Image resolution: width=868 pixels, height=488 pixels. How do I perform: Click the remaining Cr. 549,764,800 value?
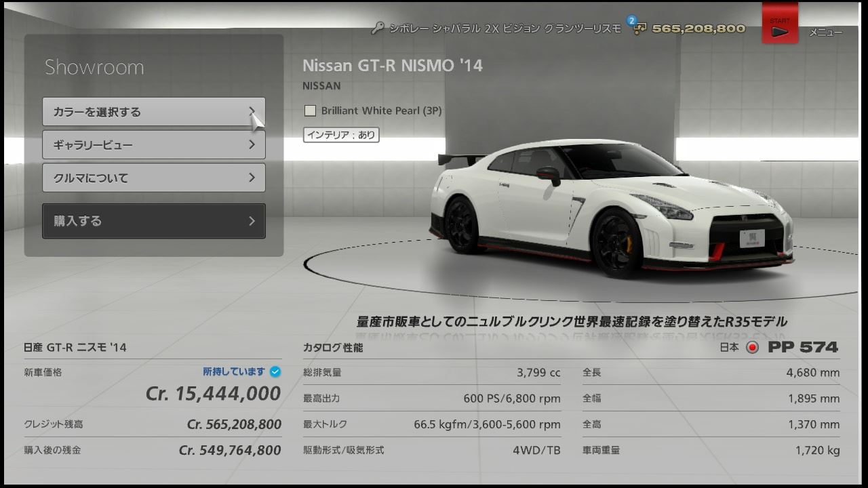click(230, 450)
